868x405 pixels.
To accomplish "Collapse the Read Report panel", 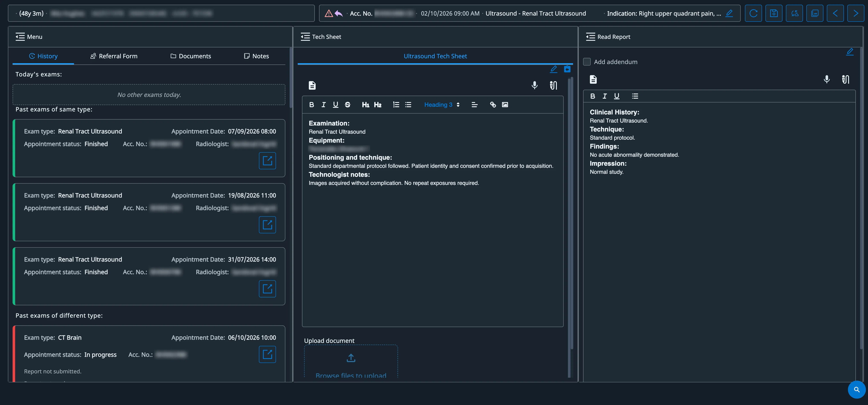I will pos(590,37).
